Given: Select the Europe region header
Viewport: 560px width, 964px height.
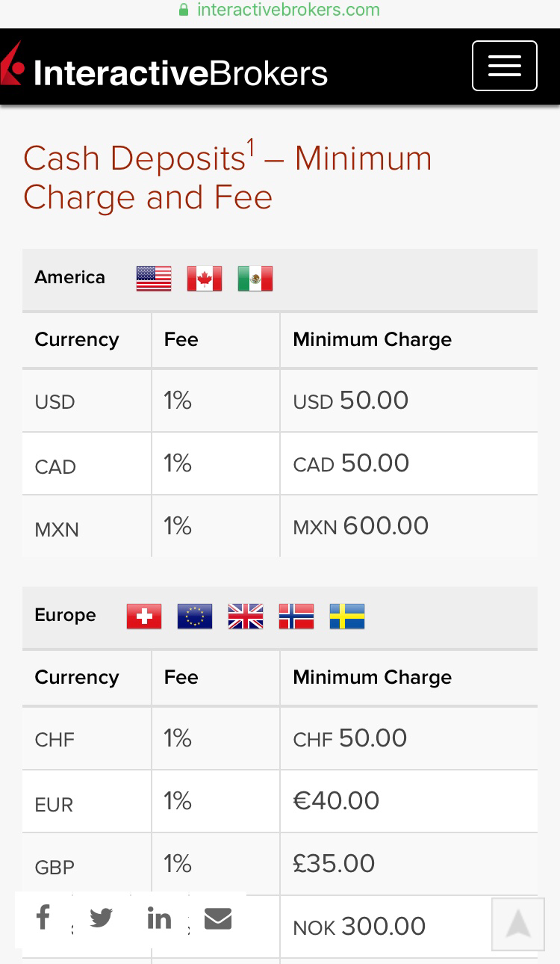Looking at the screenshot, I should pos(65,616).
